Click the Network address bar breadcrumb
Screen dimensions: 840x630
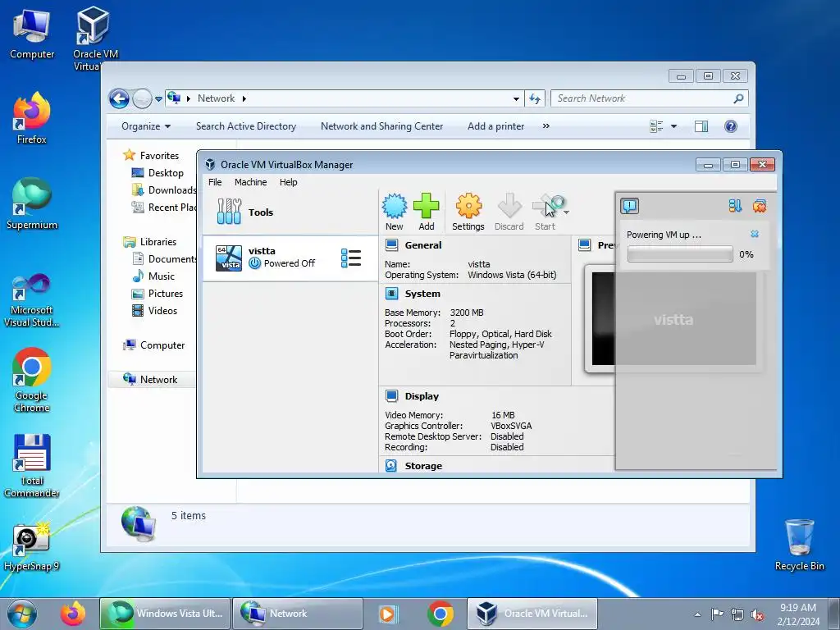(x=216, y=98)
